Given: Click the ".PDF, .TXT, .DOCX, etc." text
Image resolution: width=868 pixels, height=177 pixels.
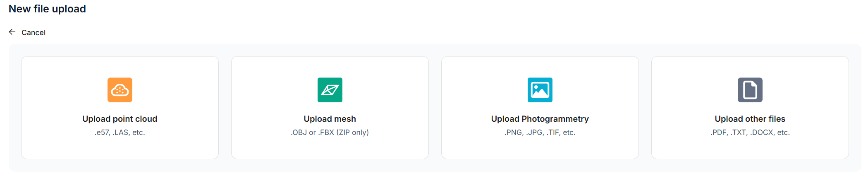Looking at the screenshot, I should pyautogui.click(x=750, y=132).
